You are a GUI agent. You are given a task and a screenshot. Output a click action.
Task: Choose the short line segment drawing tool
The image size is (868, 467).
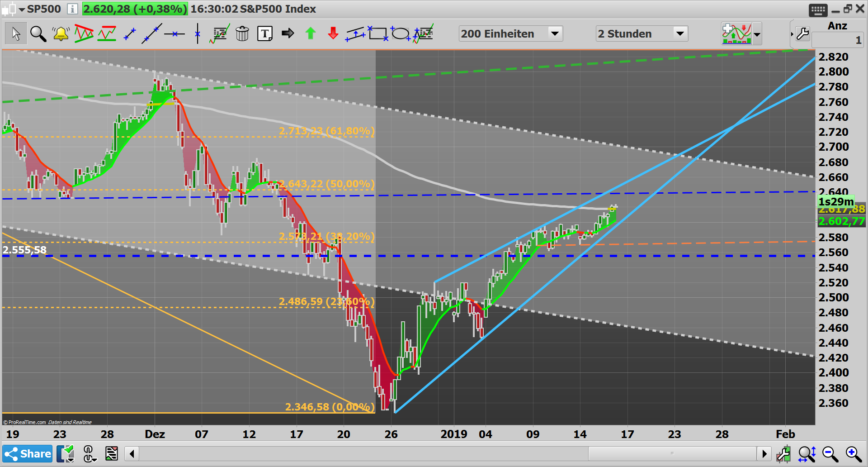coord(130,34)
